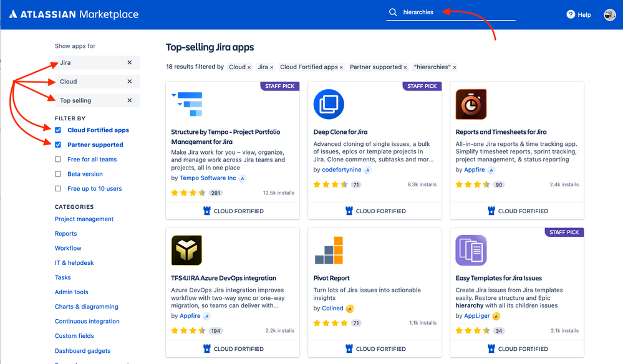
Task: Remove the Jira filter tag above results
Action: pyautogui.click(x=272, y=67)
